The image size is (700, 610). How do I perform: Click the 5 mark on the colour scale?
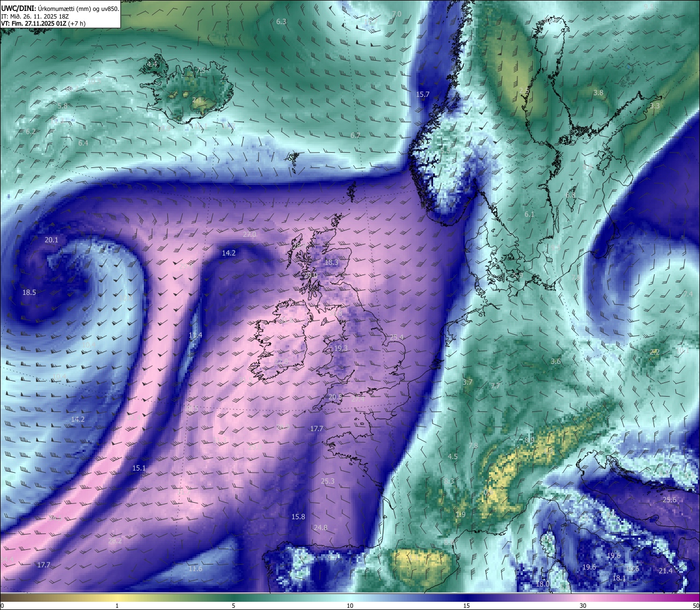[234, 605]
